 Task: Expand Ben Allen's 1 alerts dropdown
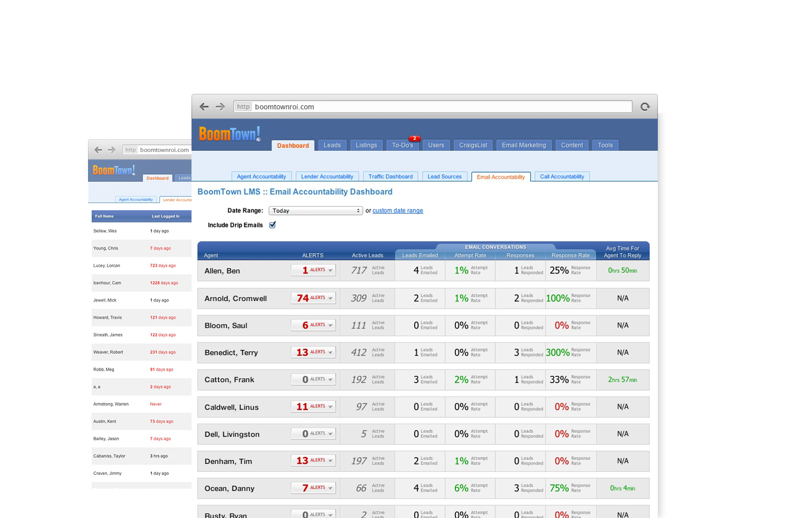(x=313, y=270)
